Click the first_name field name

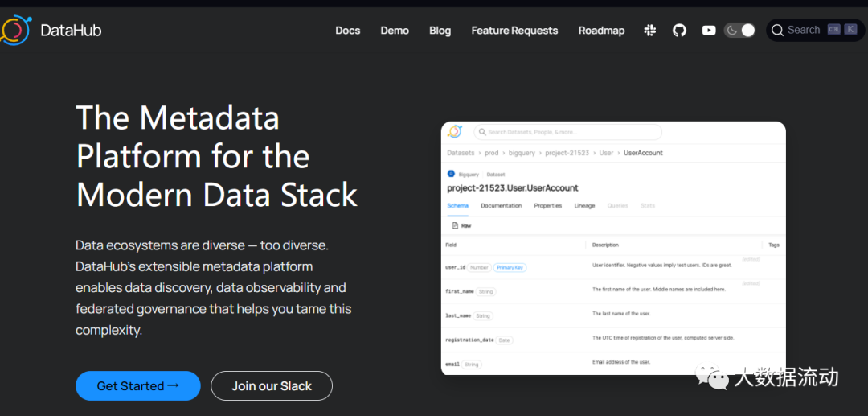[x=460, y=291]
